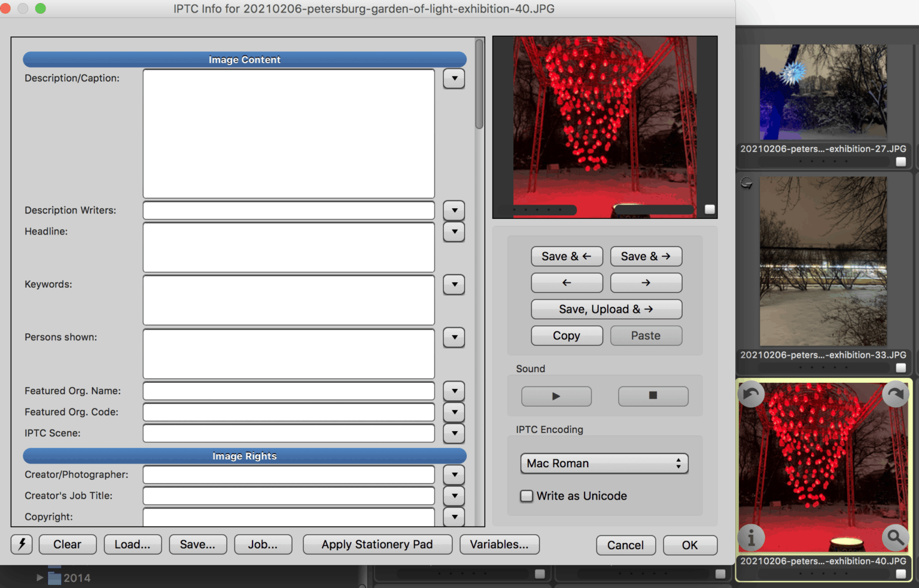The width and height of the screenshot is (919, 588).
Task: Confirm with the OK button
Action: point(690,545)
